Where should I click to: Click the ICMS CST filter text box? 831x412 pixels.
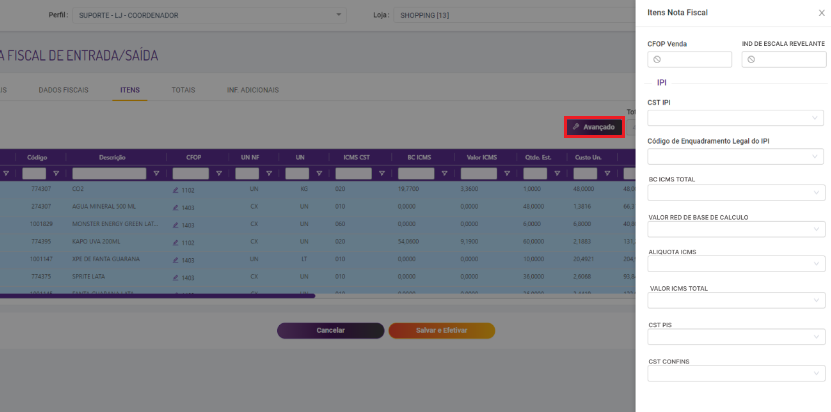pos(353,173)
